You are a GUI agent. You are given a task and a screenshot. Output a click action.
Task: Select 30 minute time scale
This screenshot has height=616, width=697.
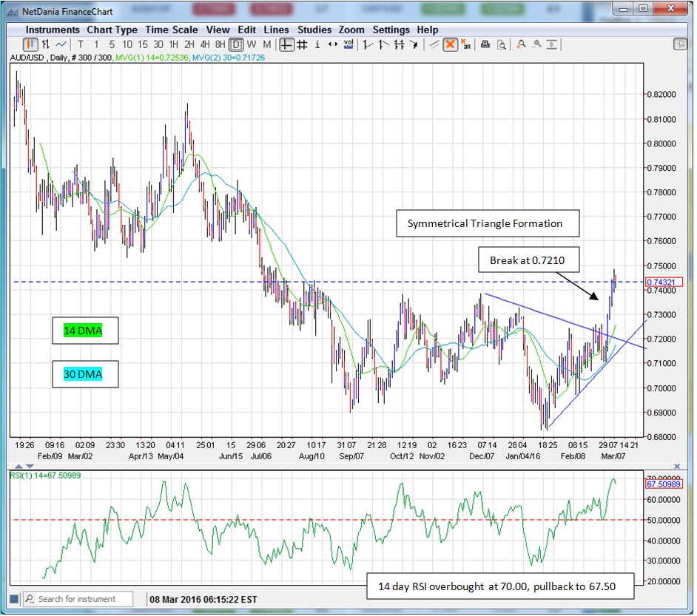click(158, 44)
